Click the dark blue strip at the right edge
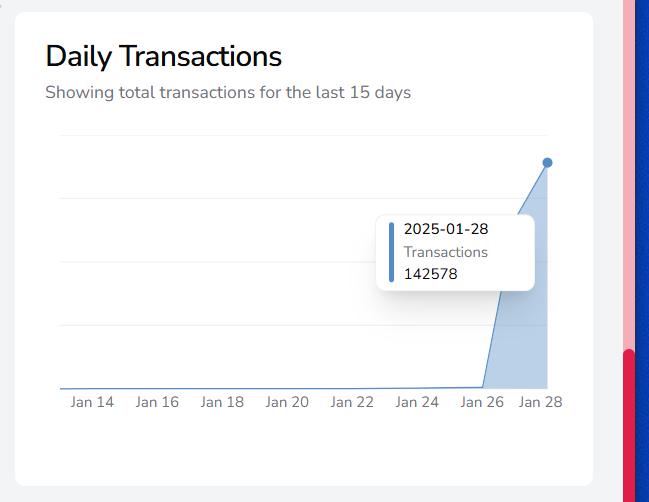Image resolution: width=649 pixels, height=502 pixels. click(642, 251)
